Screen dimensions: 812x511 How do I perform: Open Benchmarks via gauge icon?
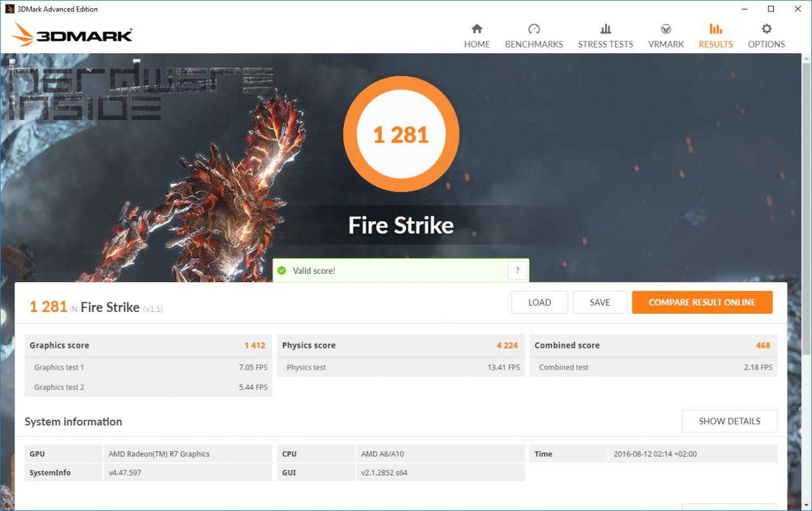click(x=534, y=29)
